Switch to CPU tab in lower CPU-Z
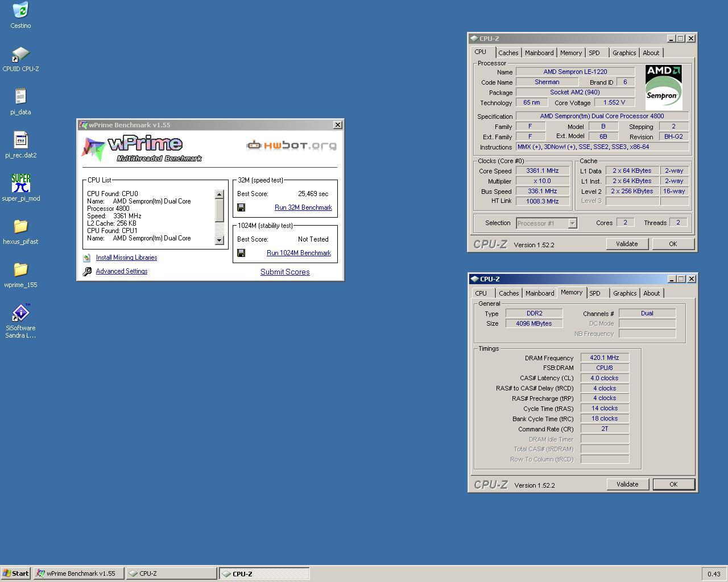728x582 pixels. click(481, 293)
